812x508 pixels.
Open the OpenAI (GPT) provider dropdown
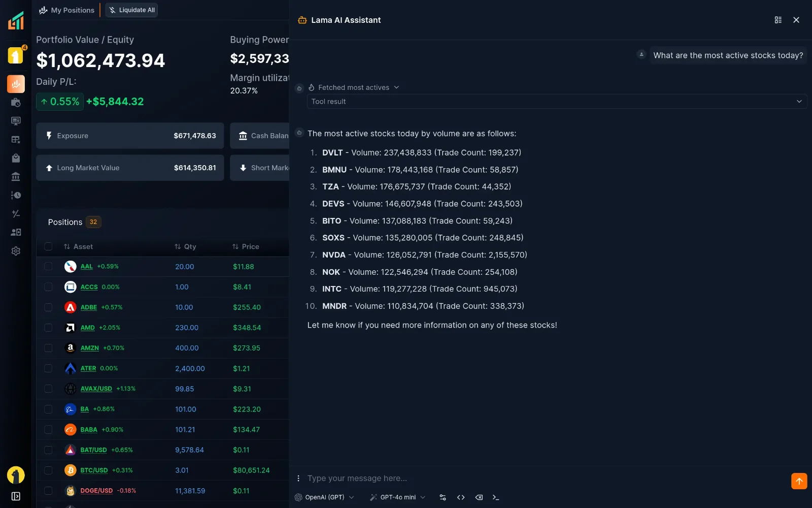[x=325, y=497]
